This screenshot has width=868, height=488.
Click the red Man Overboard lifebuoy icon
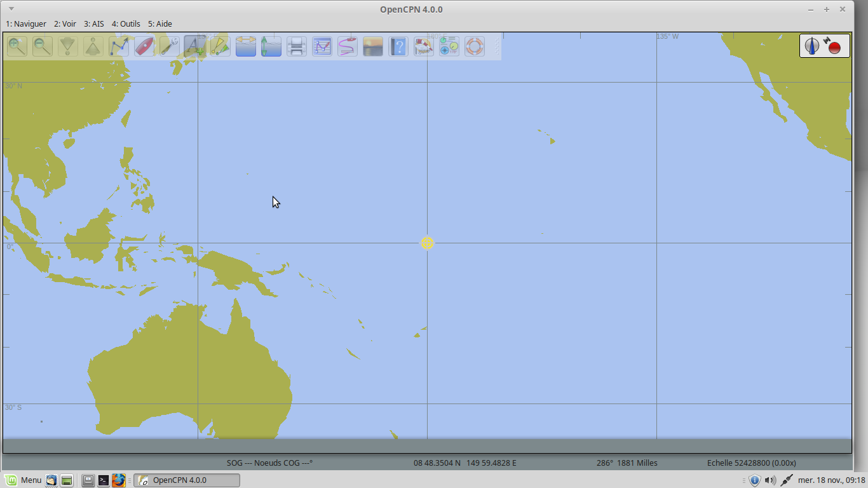pos(475,46)
